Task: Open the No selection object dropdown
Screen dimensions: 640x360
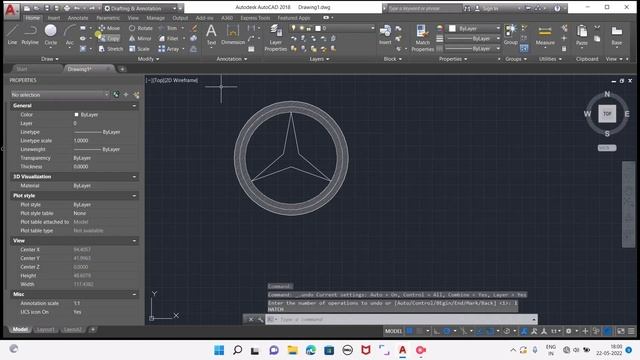Action: tap(60, 95)
